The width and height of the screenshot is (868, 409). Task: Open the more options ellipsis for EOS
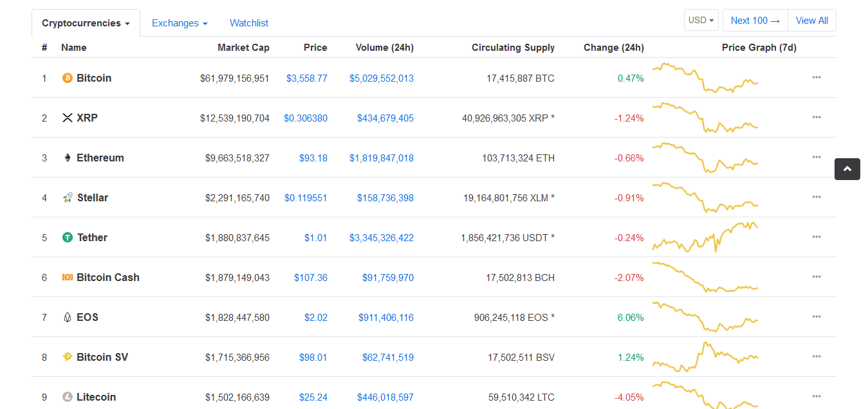[x=817, y=316]
